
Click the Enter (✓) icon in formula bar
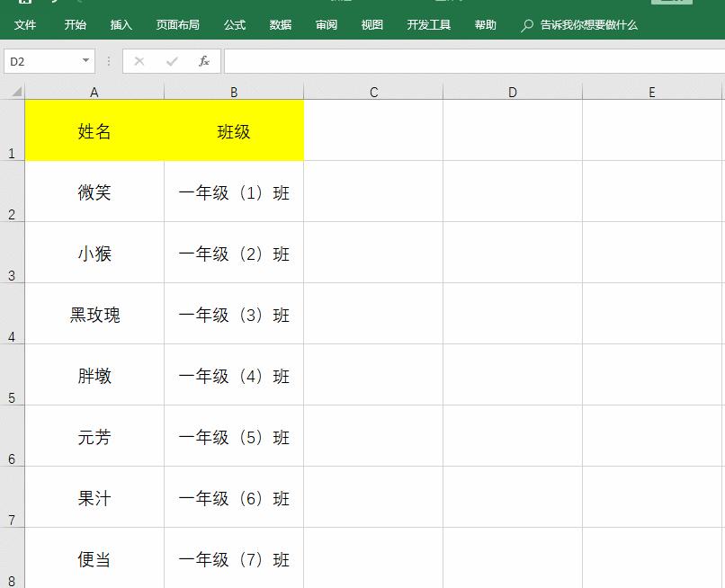(171, 61)
